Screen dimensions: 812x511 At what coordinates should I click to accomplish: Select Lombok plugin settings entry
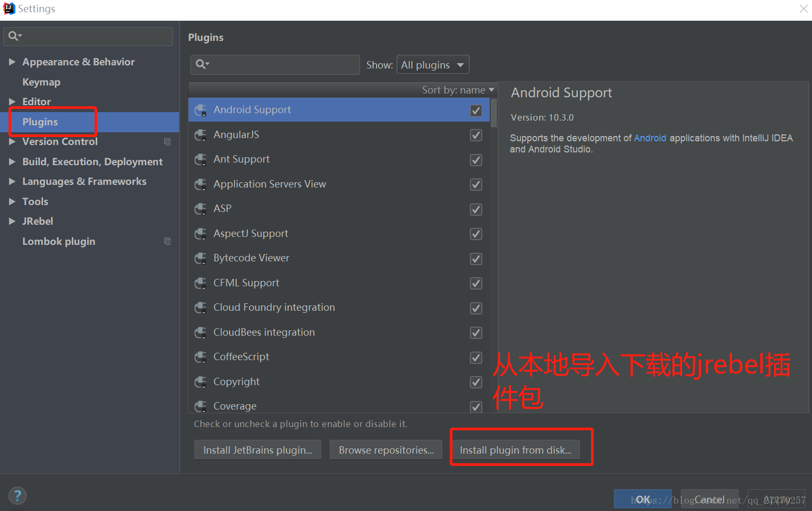(x=59, y=241)
